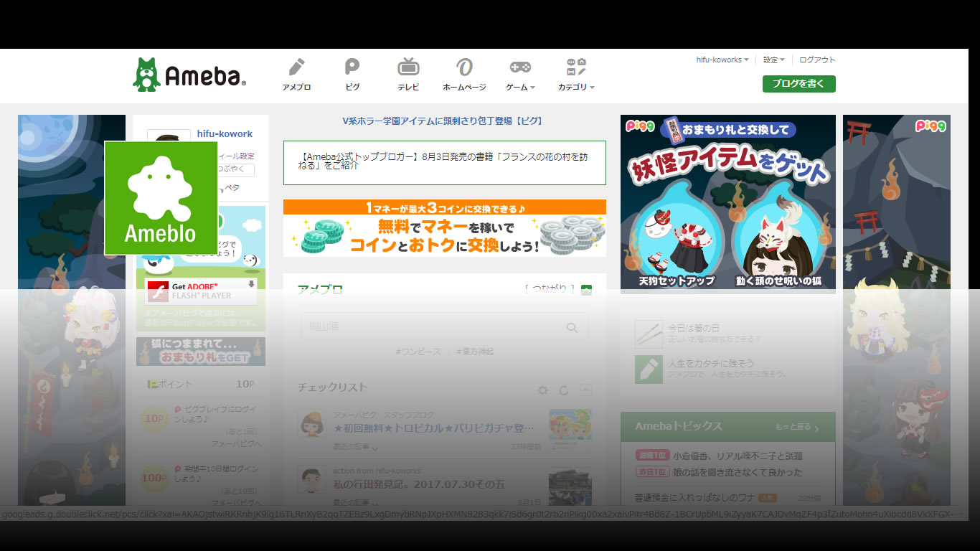Expand 最近の記事 under スタッフブログ post
This screenshot has width=980, height=551.
click(355, 446)
